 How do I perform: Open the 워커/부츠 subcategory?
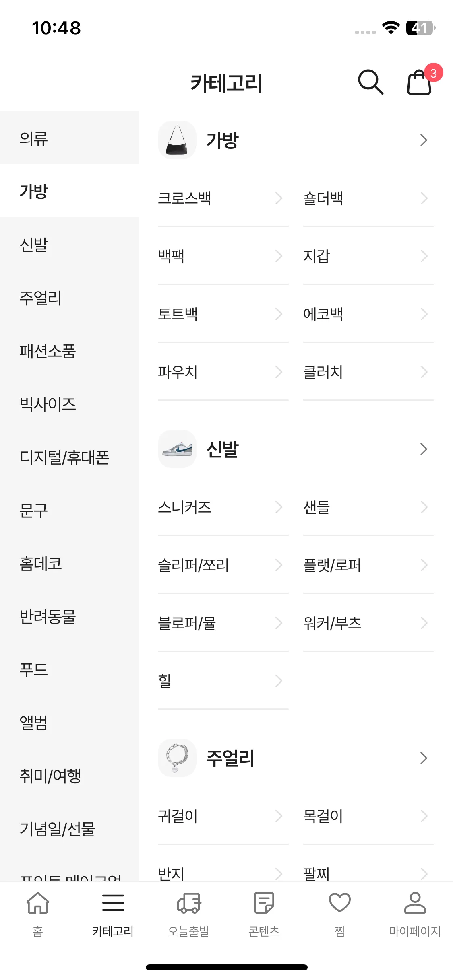368,623
